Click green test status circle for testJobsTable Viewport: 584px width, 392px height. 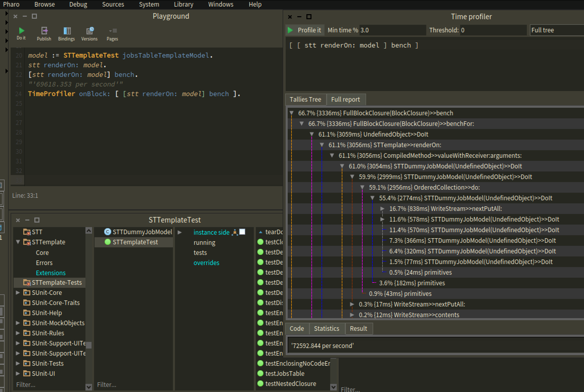pyautogui.click(x=260, y=373)
